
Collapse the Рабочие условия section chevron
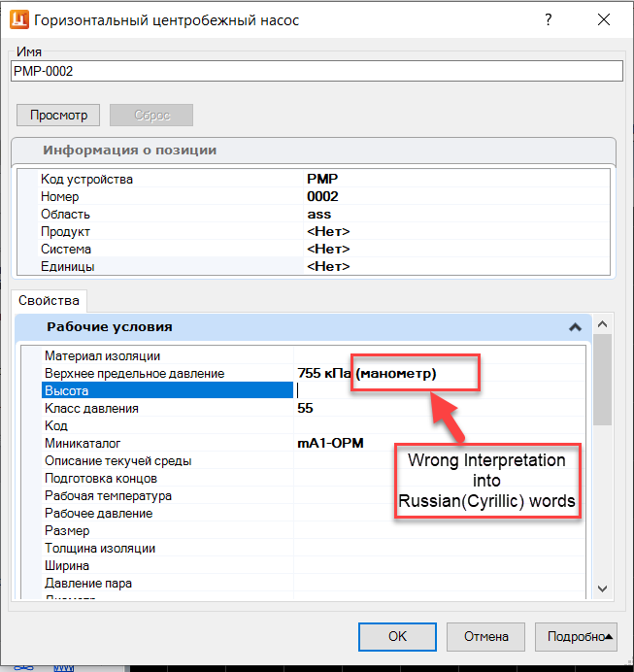(x=575, y=327)
